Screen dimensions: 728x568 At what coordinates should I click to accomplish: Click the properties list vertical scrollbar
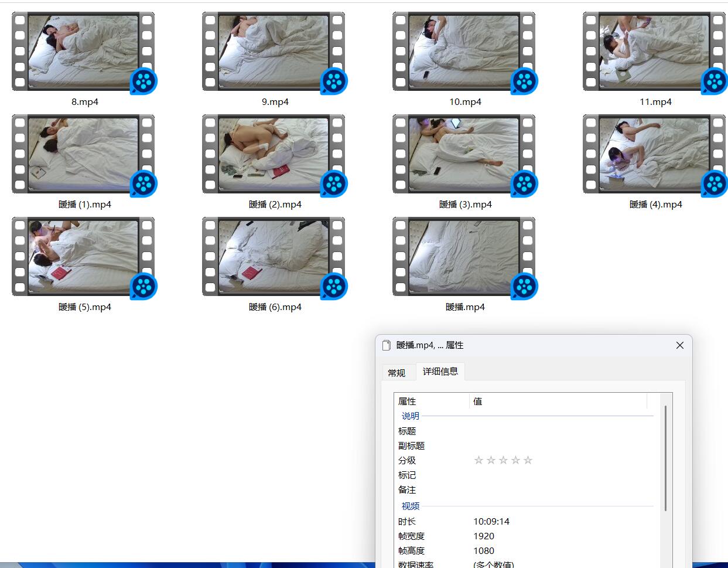[x=666, y=457]
